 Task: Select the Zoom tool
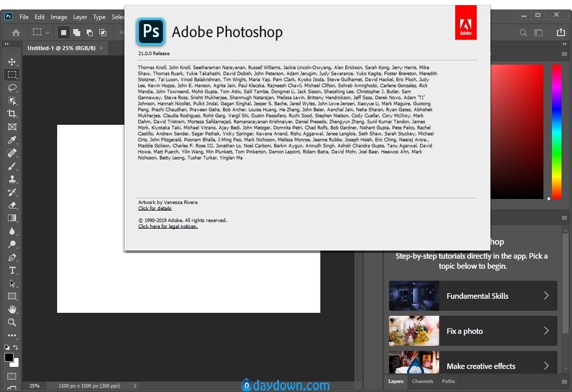(12, 322)
